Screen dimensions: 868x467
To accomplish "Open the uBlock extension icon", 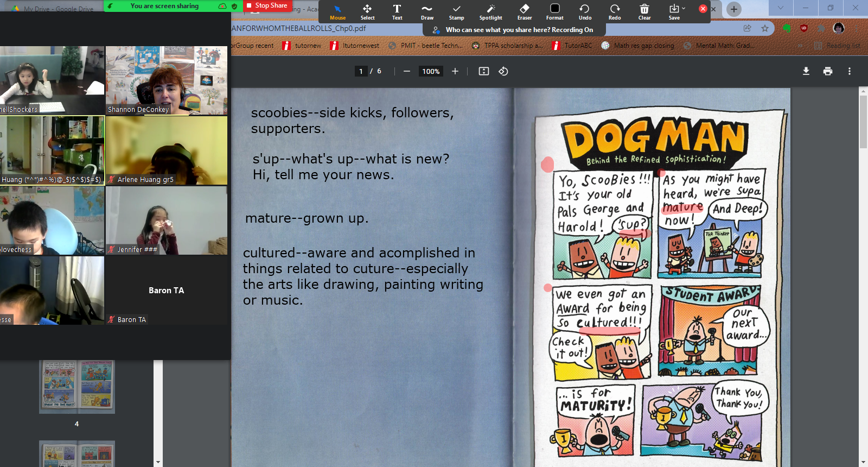I will pyautogui.click(x=804, y=28).
